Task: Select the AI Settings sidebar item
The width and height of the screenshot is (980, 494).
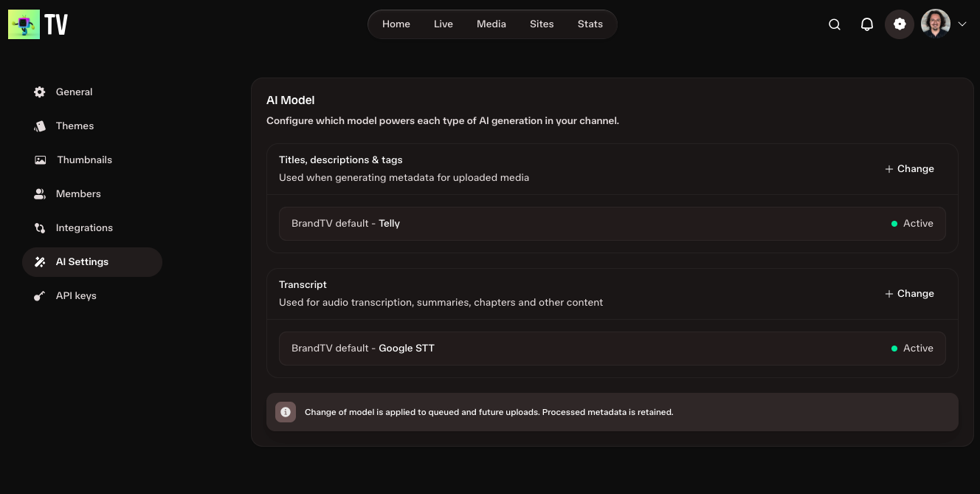Action: (92, 262)
